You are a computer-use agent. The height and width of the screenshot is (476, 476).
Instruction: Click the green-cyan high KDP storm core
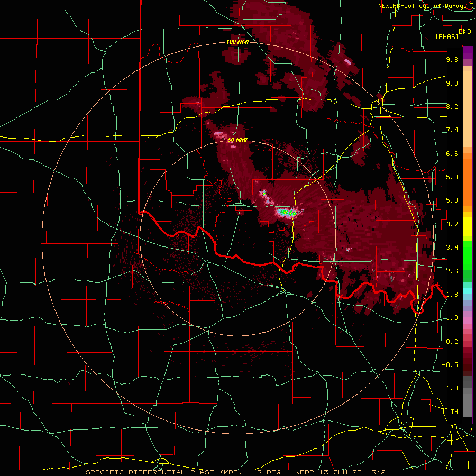[x=287, y=212]
